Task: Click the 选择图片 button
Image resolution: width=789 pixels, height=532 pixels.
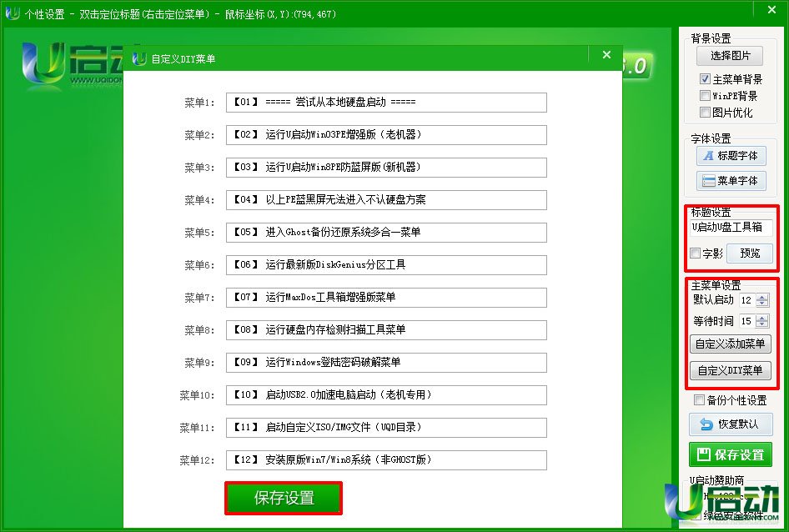Action: [730, 56]
